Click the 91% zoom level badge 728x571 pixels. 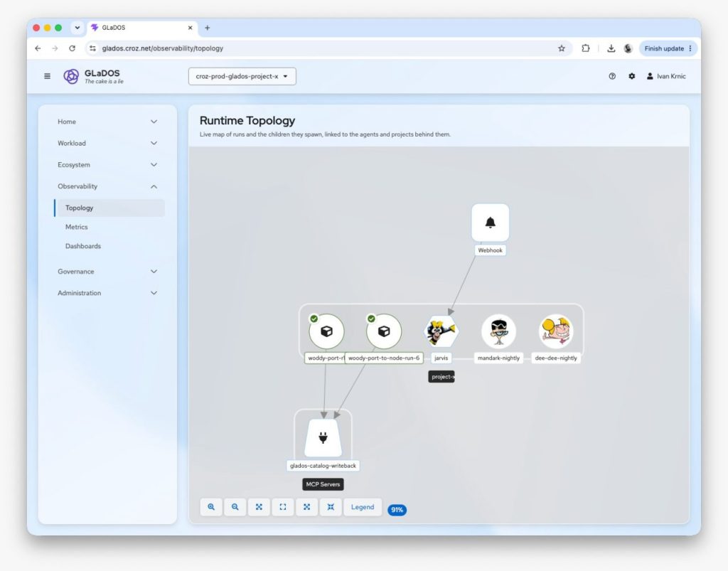[x=397, y=510]
